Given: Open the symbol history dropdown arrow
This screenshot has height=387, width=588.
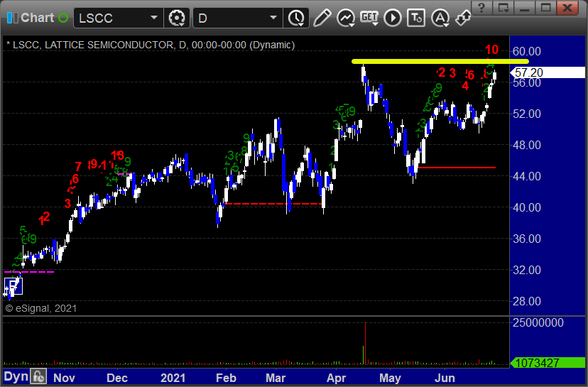Looking at the screenshot, I should 154,18.
